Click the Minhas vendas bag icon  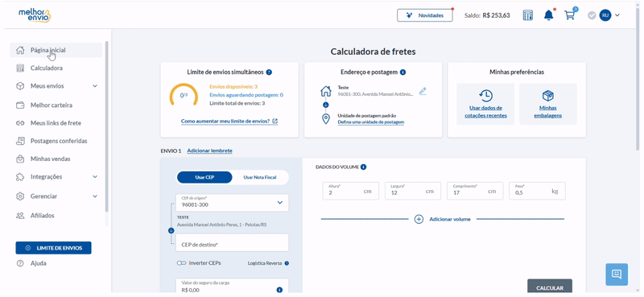[19, 159]
